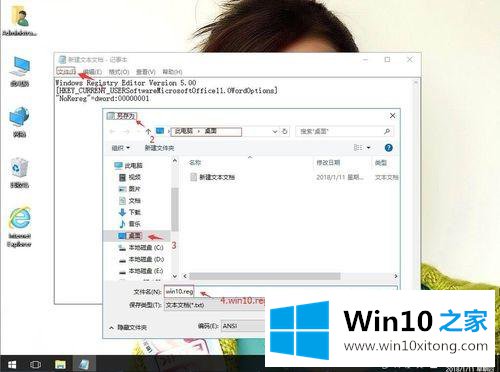Sort by the 修改日期 column header
500x372 pixels.
tap(328, 163)
